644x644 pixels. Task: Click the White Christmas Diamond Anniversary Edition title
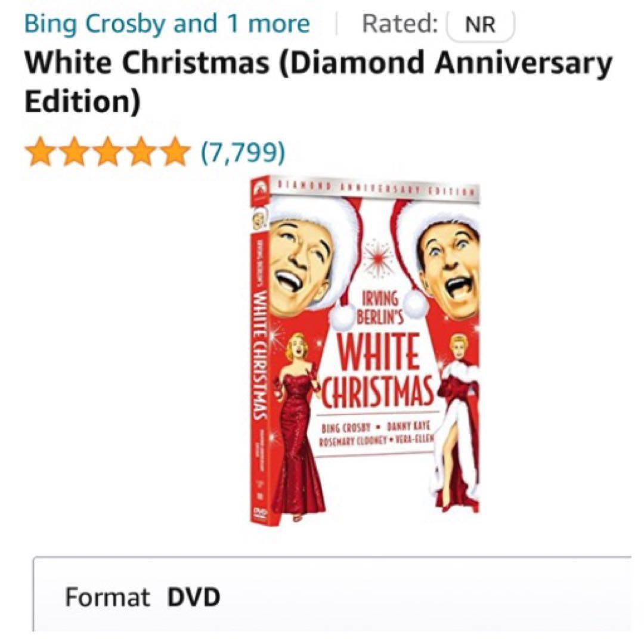(318, 82)
